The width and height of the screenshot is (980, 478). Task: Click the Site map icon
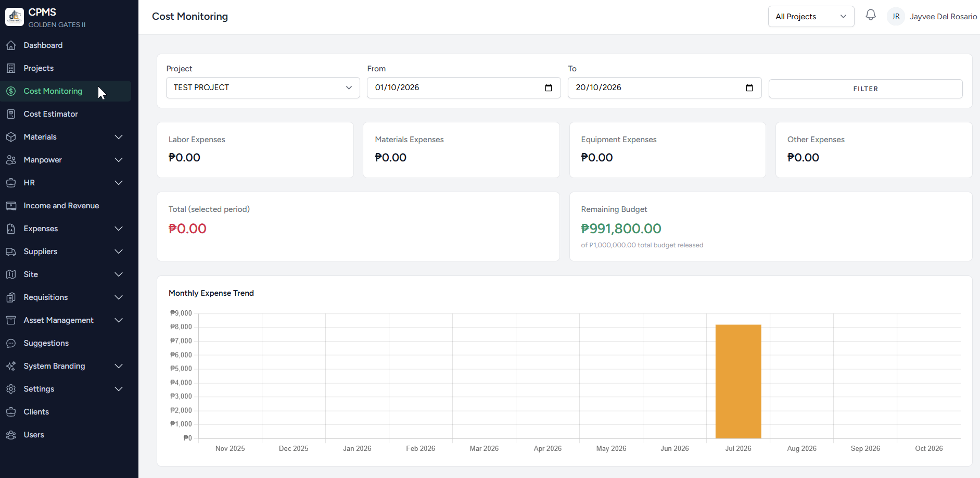click(11, 274)
